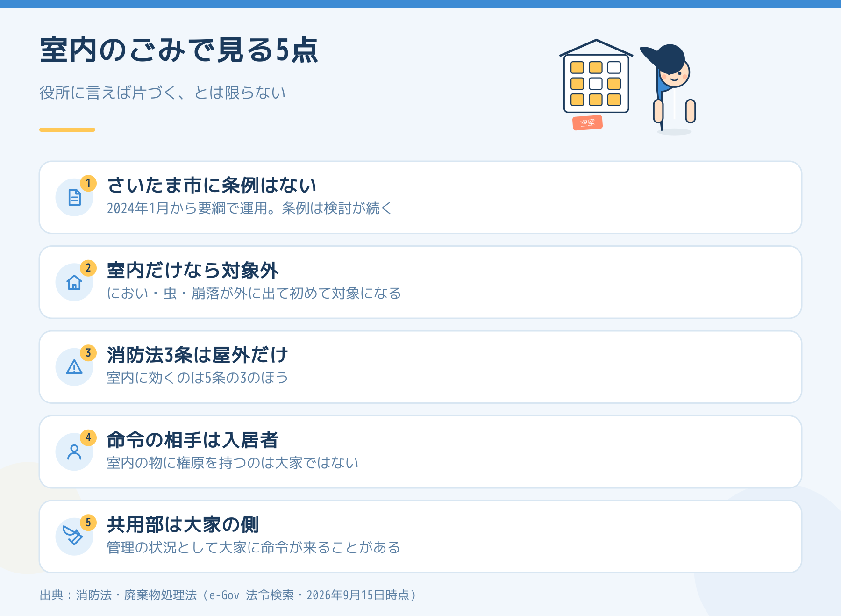The image size is (841, 616).
Task: Click the text 室内の物に権原を持つのは大家ではない
Action: (x=233, y=463)
